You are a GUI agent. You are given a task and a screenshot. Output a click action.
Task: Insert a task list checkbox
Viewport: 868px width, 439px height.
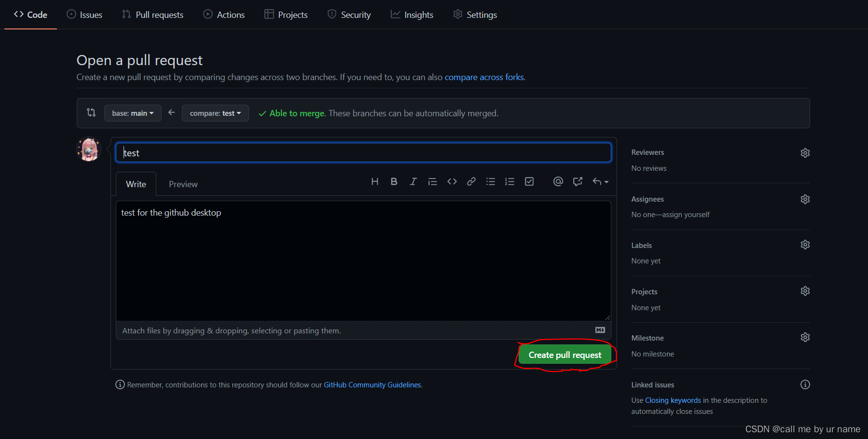click(x=529, y=181)
